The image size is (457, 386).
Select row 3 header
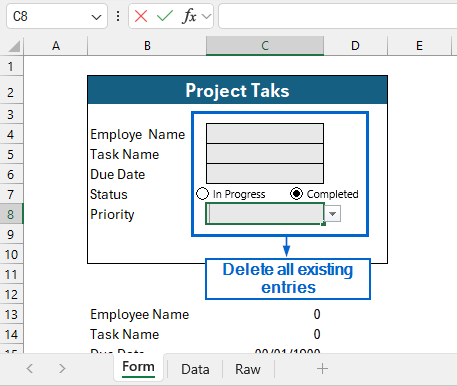click(11, 114)
